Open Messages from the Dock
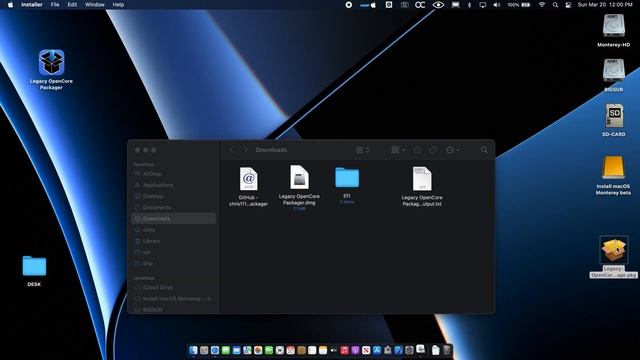The image size is (640, 360). coord(226,350)
